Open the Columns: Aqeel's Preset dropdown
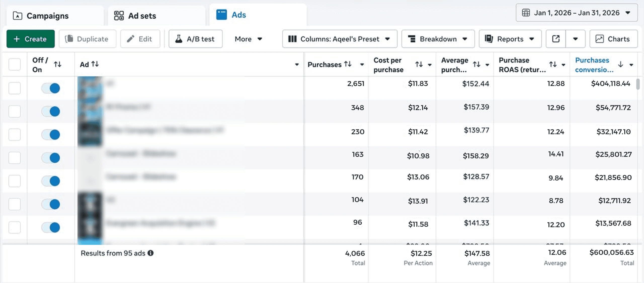The image size is (644, 283). (x=340, y=39)
